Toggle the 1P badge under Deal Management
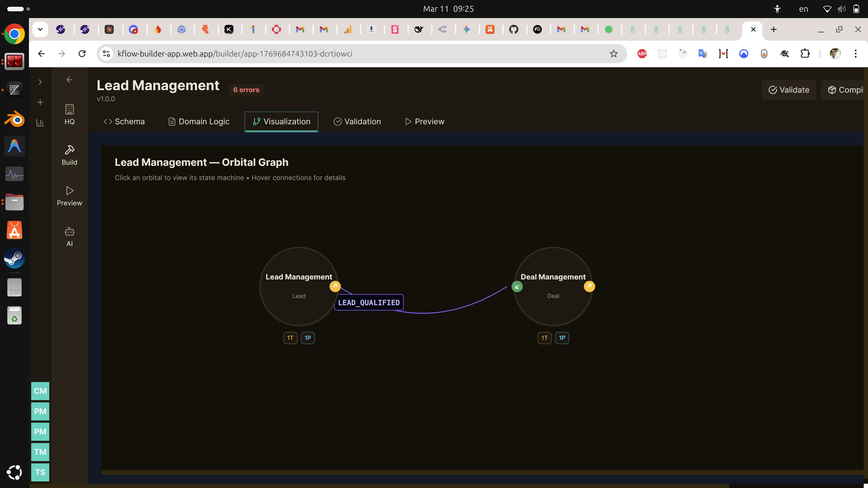The image size is (868, 488). click(562, 338)
